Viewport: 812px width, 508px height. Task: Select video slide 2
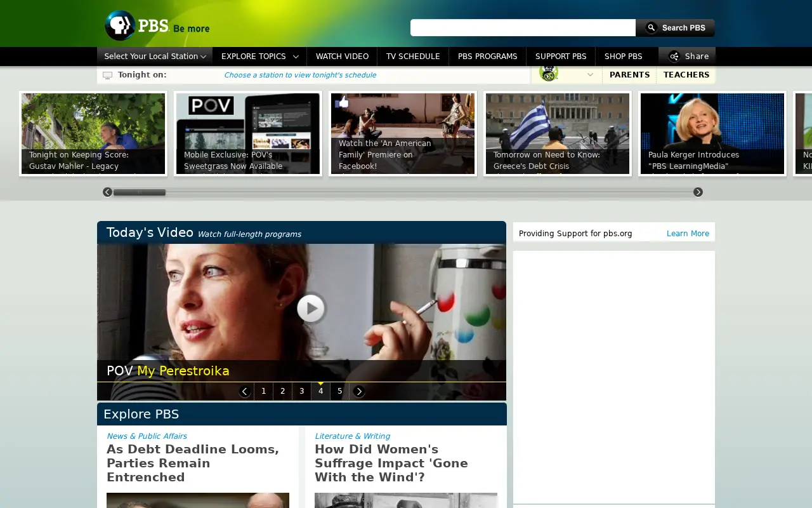[x=283, y=391]
